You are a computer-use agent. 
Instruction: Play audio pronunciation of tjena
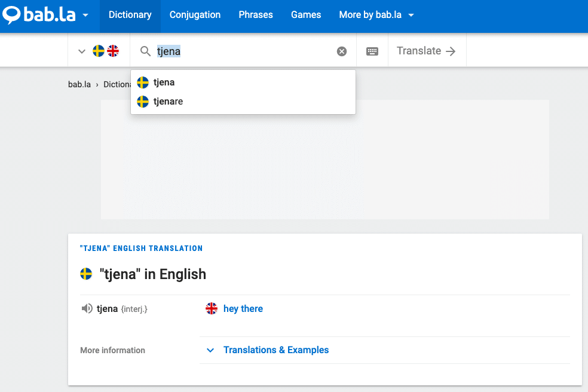coord(87,309)
